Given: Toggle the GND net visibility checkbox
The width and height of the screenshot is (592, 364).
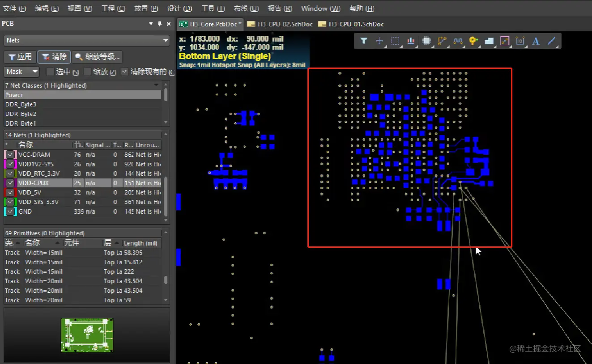Looking at the screenshot, I should pos(10,211).
